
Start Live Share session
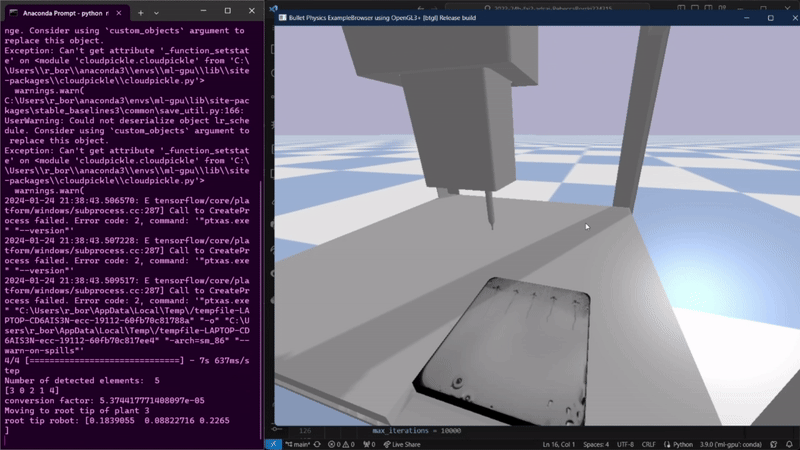pyautogui.click(x=402, y=444)
